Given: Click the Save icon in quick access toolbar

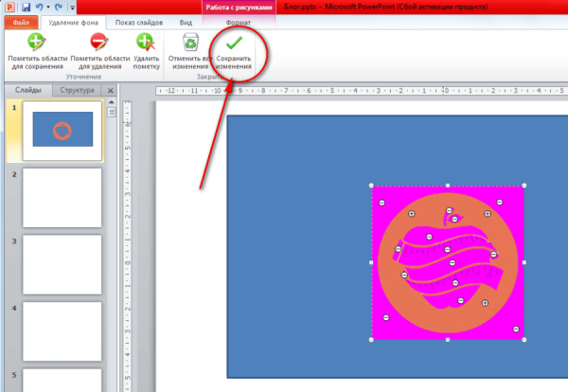Looking at the screenshot, I should pos(27,7).
